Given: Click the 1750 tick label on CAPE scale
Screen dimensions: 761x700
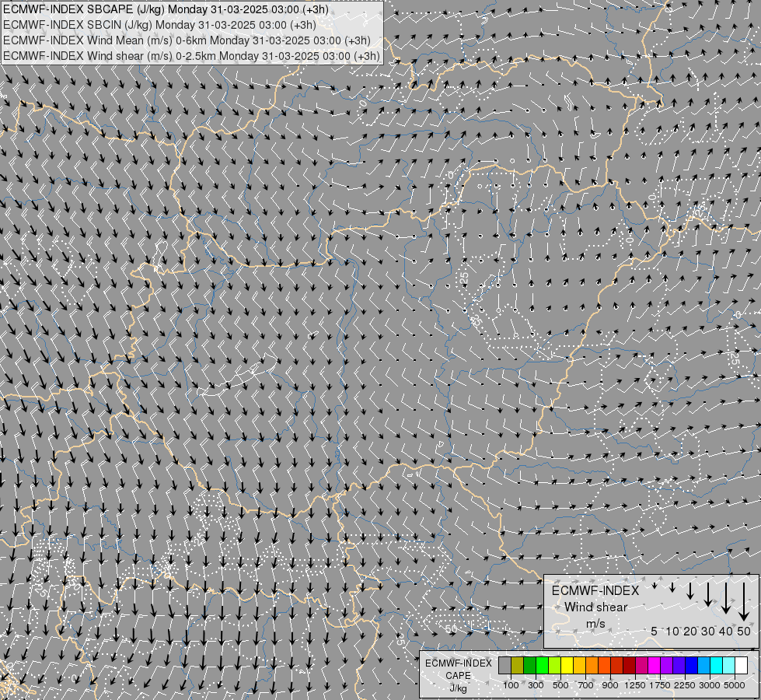Looking at the screenshot, I should [660, 685].
